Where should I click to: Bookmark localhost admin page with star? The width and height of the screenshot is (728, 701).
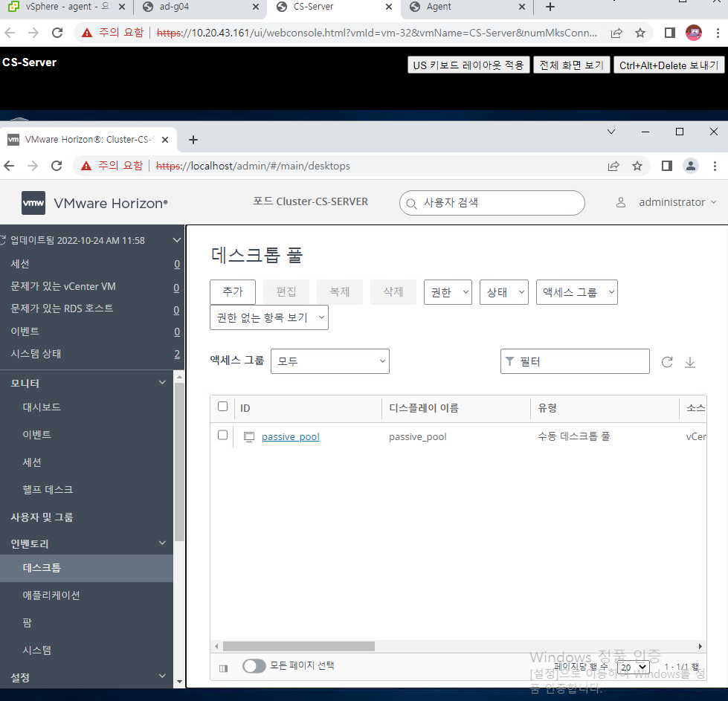[x=637, y=166]
